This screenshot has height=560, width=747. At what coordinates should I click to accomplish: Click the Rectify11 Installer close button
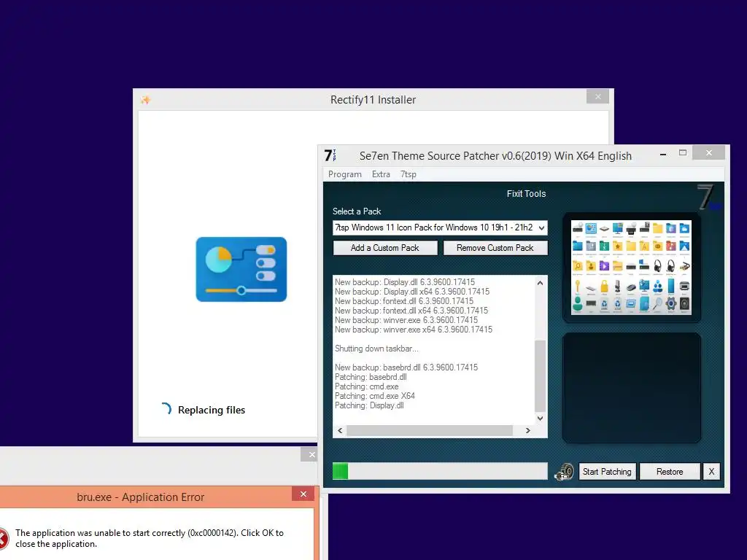[x=598, y=97]
